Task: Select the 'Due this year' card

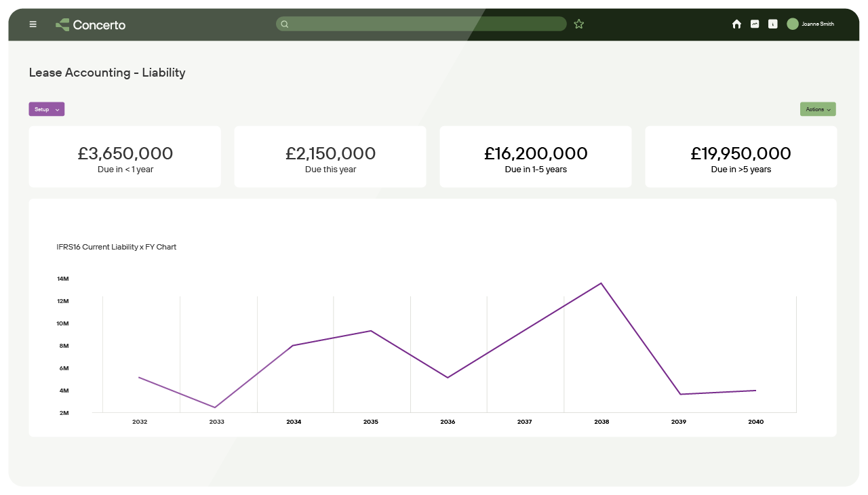Action: click(x=330, y=157)
